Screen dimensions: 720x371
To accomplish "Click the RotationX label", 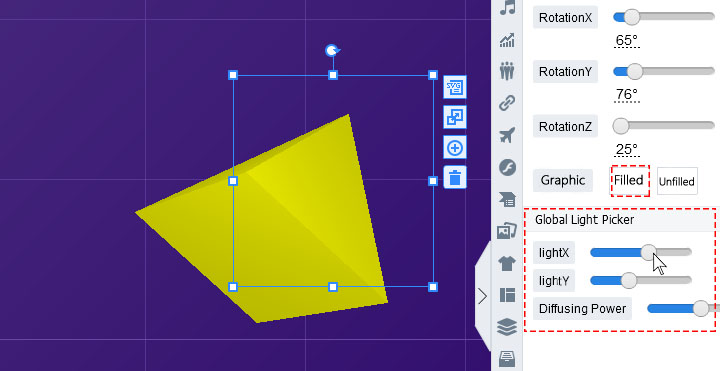I will (565, 17).
